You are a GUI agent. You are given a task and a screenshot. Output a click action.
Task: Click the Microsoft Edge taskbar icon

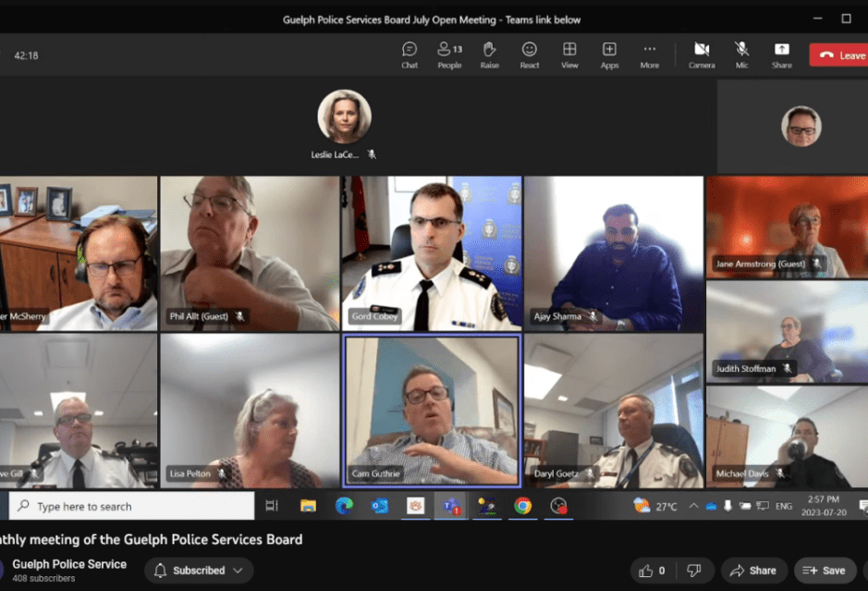[x=344, y=506]
